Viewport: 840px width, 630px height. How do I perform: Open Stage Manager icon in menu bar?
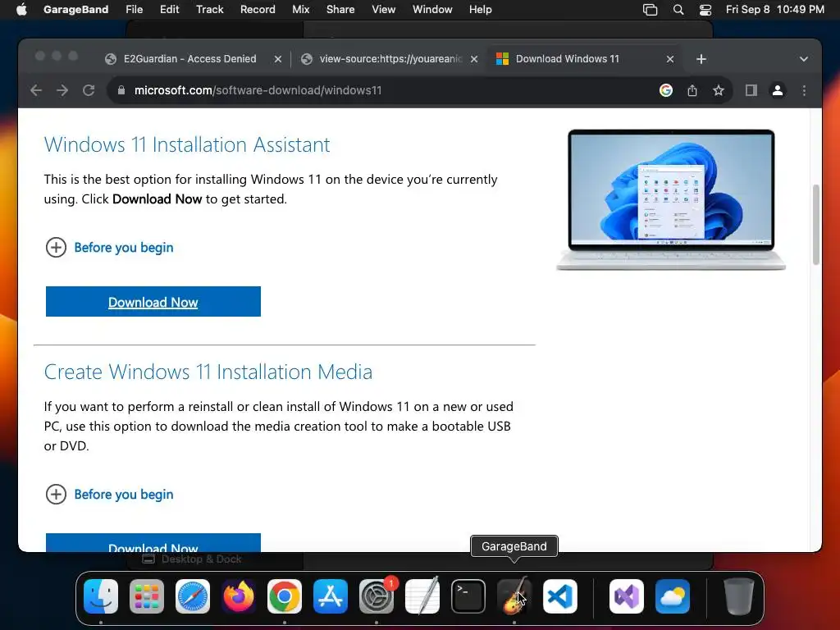pyautogui.click(x=650, y=10)
